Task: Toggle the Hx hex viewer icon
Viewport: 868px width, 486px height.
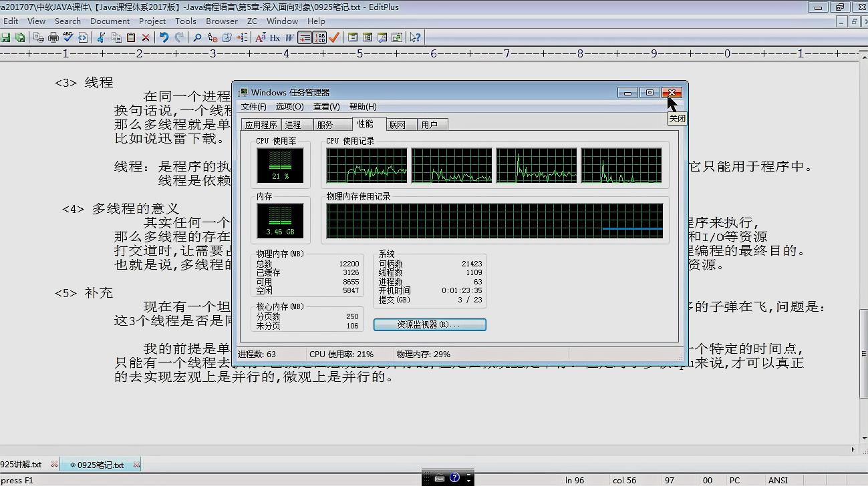Action: click(x=275, y=37)
